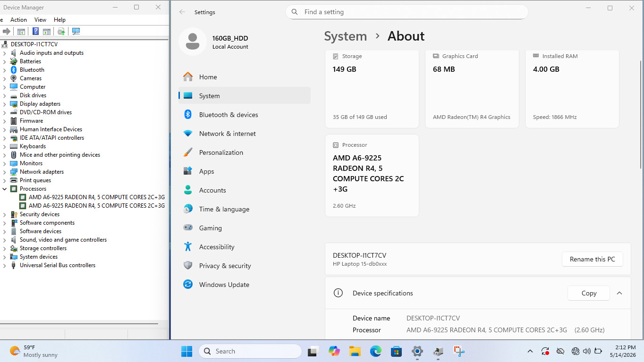The image size is (644, 362).
Task: Click the Batteries device icon
Action: (x=14, y=61)
